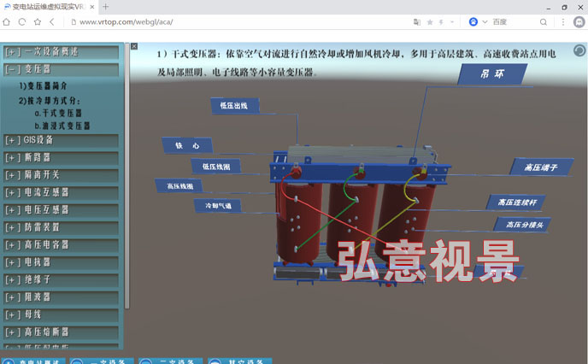Click the top-right round reset icon
Image resolution: width=588 pixels, height=364 pixels.
[x=579, y=50]
